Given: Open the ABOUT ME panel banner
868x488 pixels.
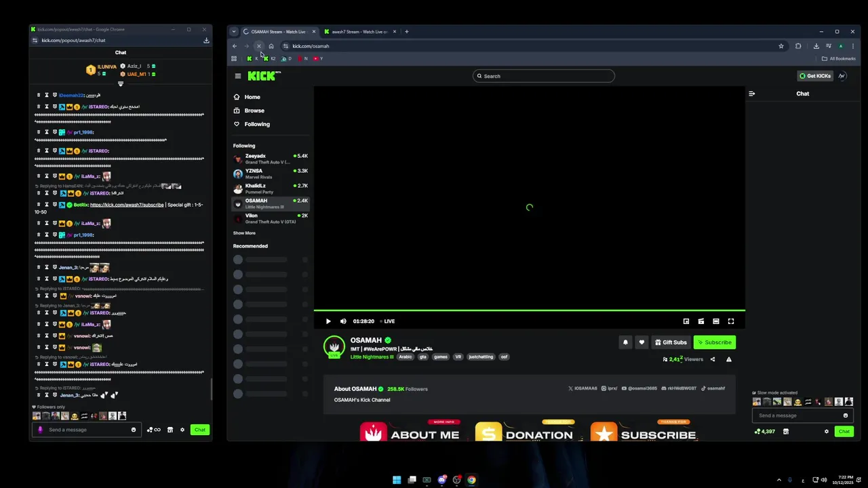Looking at the screenshot, I should (410, 432).
